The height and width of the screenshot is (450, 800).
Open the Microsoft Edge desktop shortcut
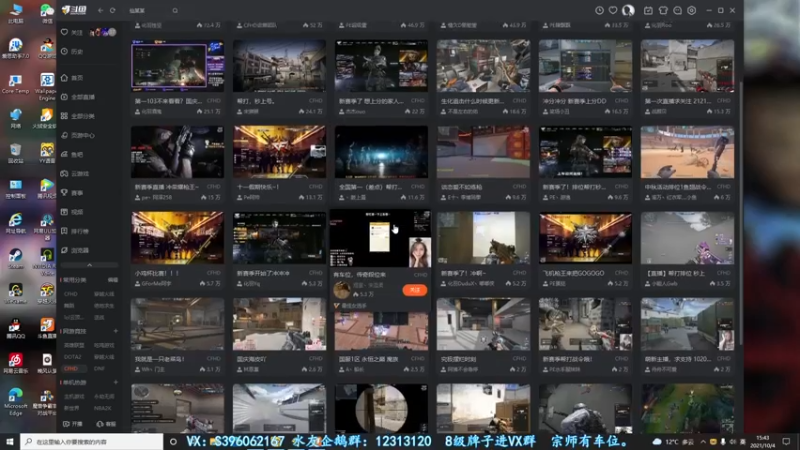15,402
